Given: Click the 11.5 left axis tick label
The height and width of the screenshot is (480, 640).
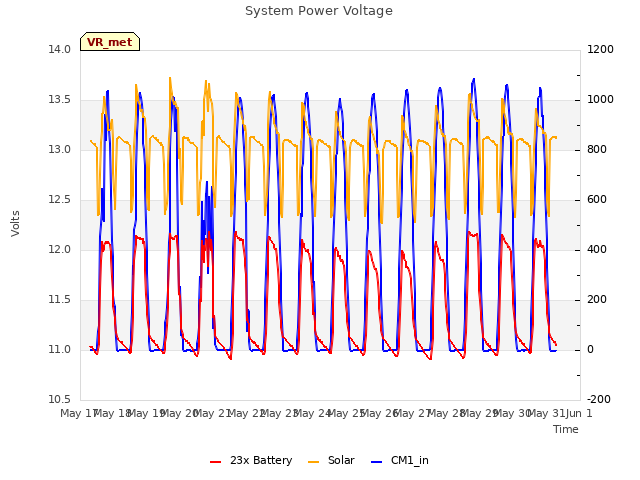Looking at the screenshot, I should pyautogui.click(x=60, y=300).
